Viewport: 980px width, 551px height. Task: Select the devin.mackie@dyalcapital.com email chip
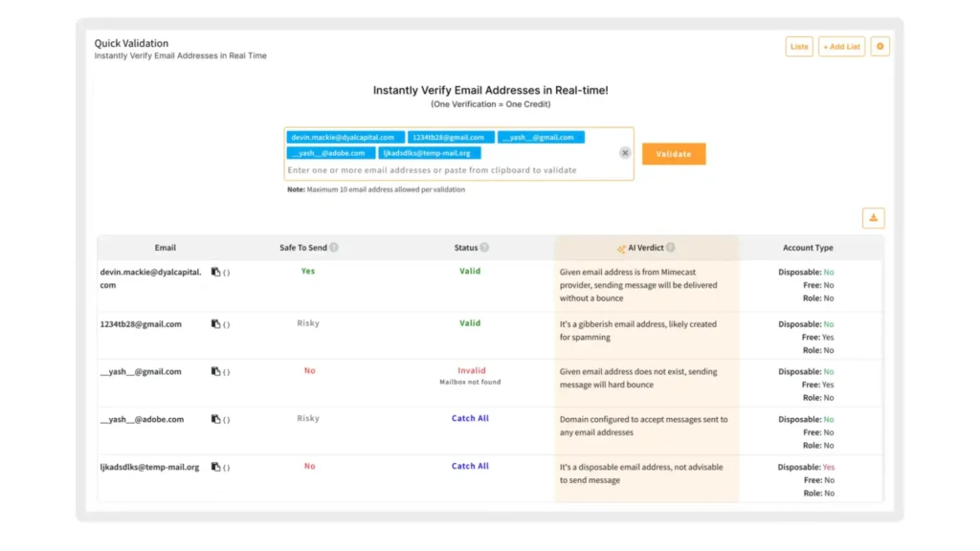345,138
